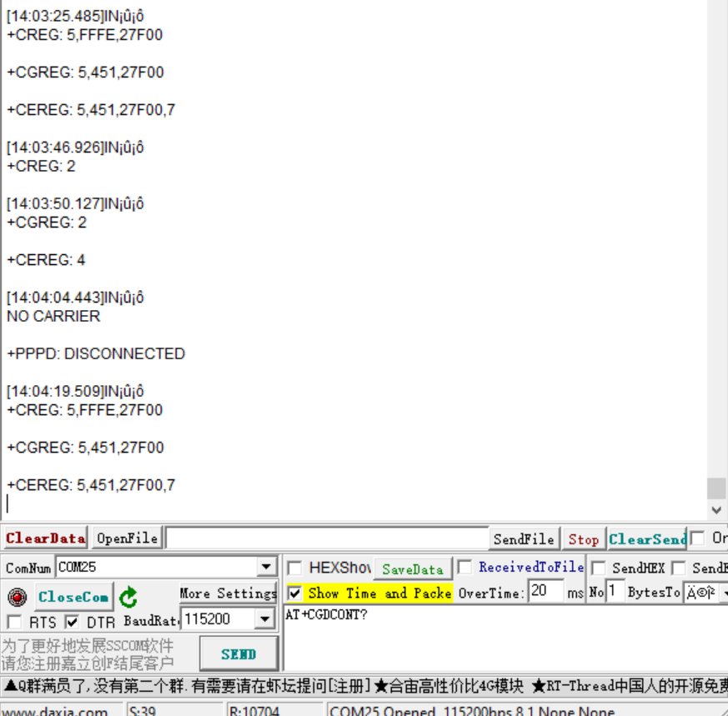The height and width of the screenshot is (716, 728).
Task: Toggle checkbox right of ClearSend button
Action: point(697,538)
